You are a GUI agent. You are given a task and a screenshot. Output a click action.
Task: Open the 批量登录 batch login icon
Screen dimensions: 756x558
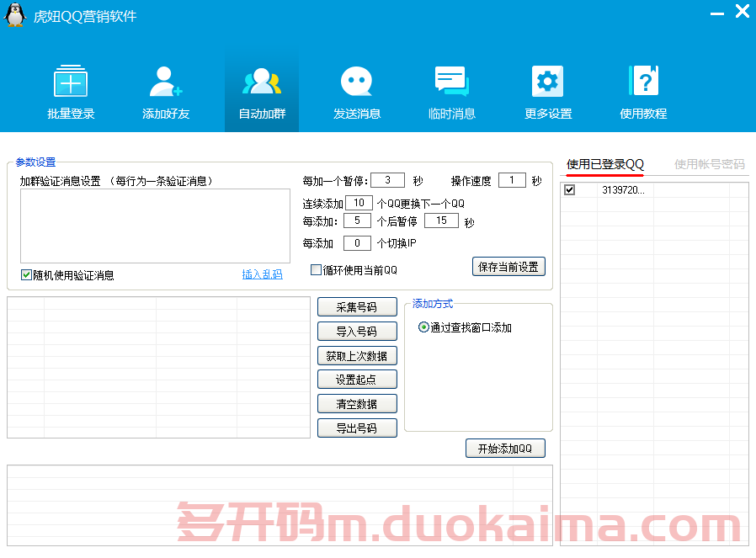[71, 82]
